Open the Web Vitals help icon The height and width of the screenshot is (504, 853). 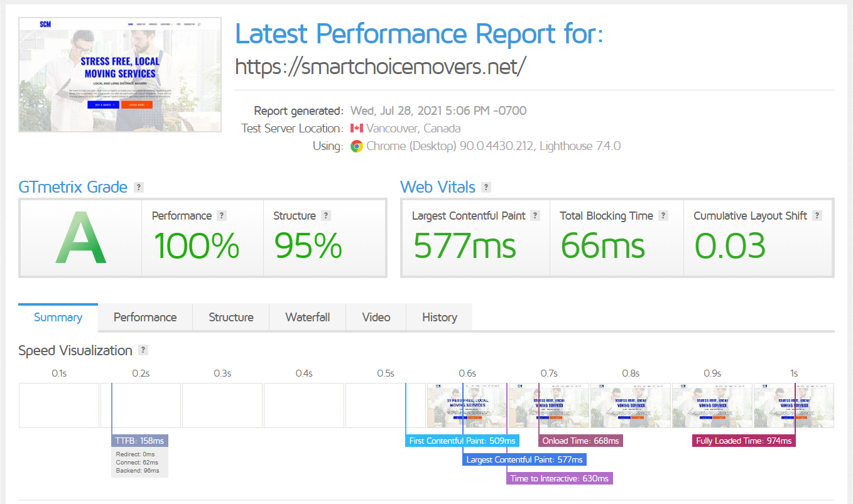pos(485,186)
